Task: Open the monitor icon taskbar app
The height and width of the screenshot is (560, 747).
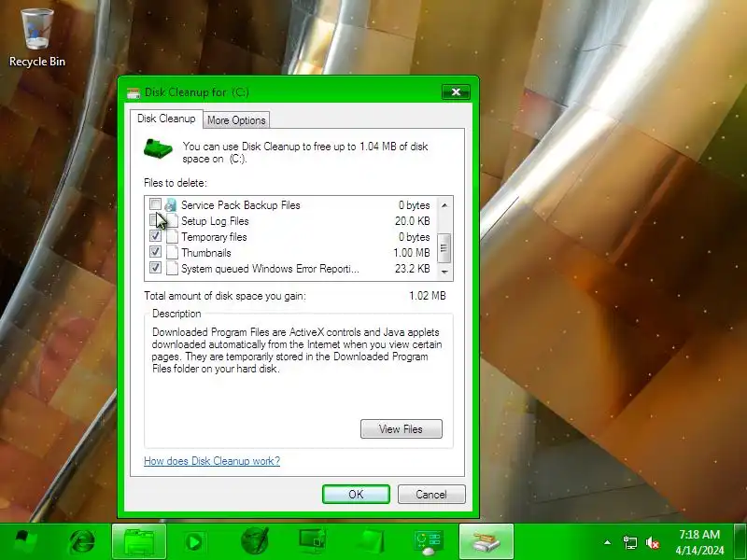Action: click(313, 541)
